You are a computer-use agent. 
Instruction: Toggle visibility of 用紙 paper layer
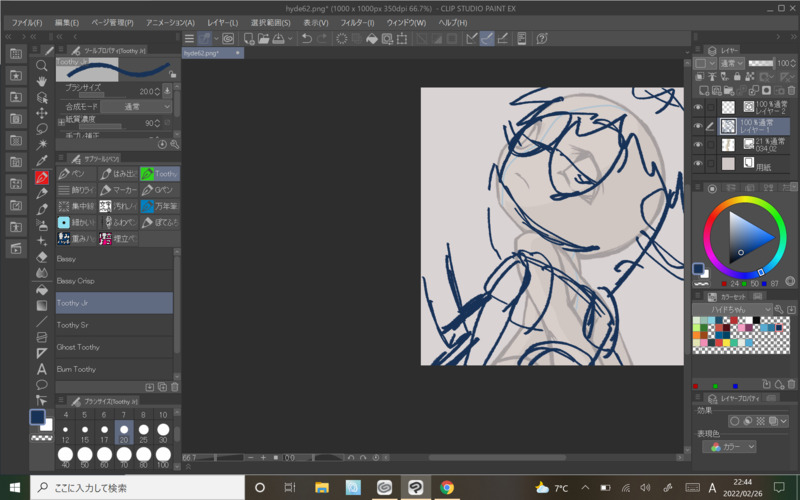(698, 163)
